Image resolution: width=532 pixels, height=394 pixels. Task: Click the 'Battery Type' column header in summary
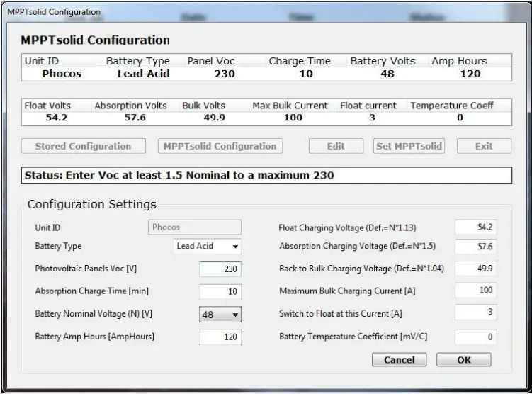click(138, 61)
